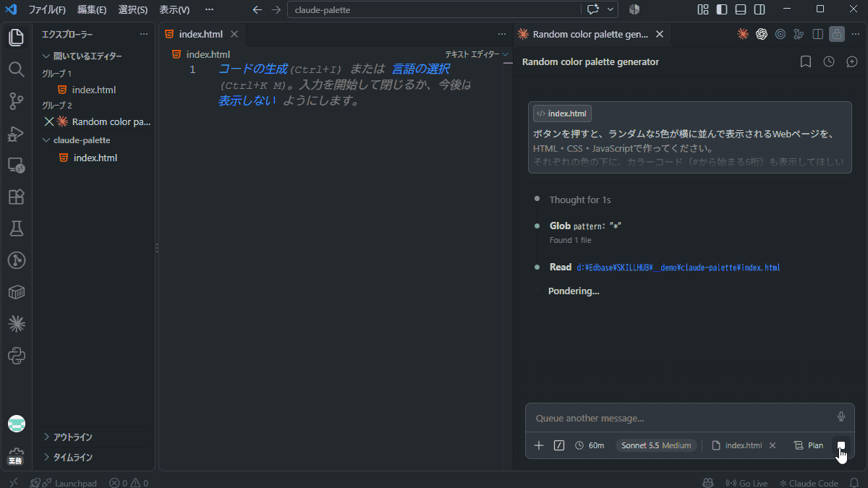
Task: Open the chat dropdown arrow in the title bar
Action: pos(612,9)
